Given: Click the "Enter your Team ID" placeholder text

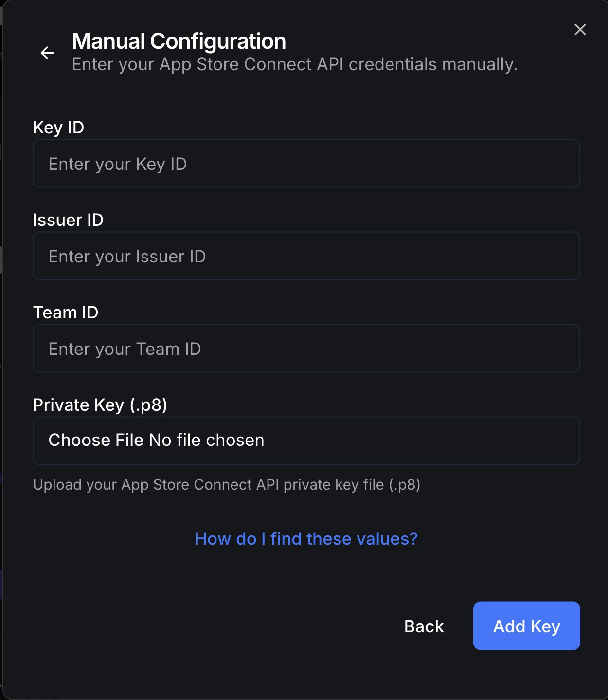Looking at the screenshot, I should click(x=125, y=349).
